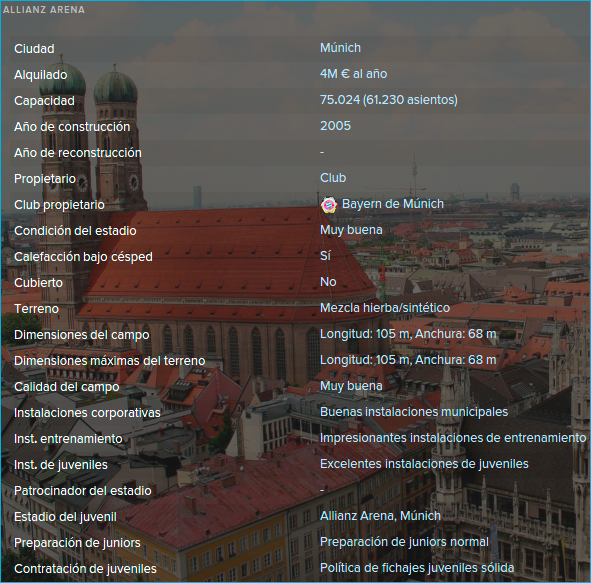Click the Preparación de juniors normal value

click(404, 542)
